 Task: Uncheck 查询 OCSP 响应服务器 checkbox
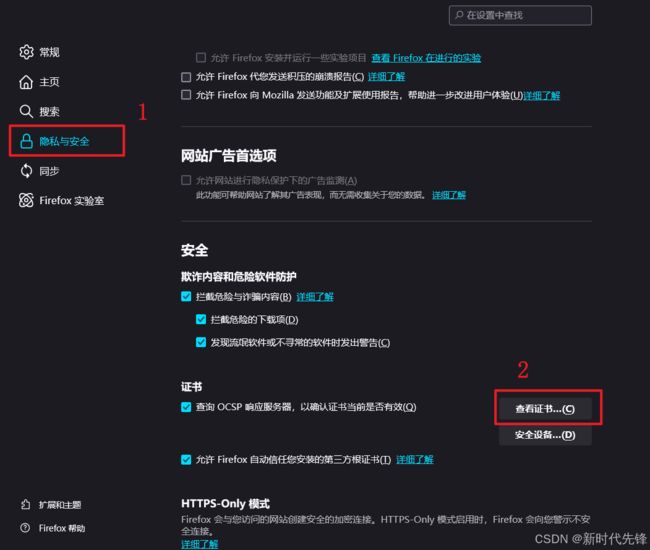tap(186, 407)
